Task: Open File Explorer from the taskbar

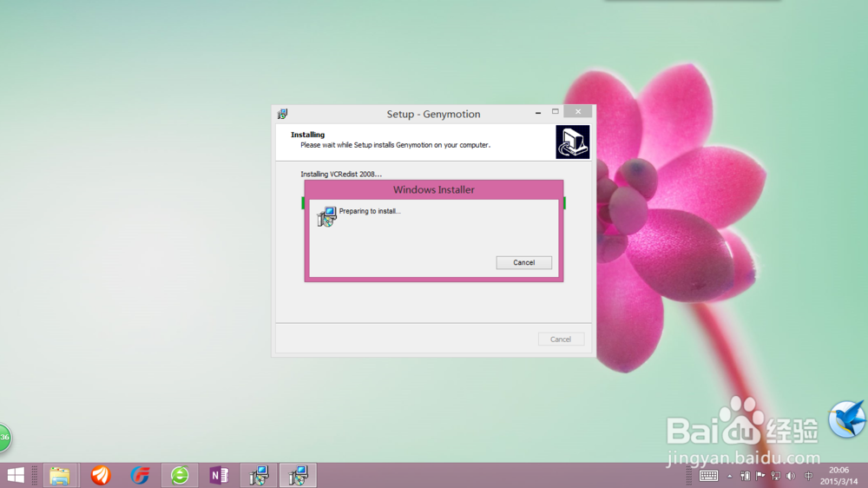Action: coord(60,475)
